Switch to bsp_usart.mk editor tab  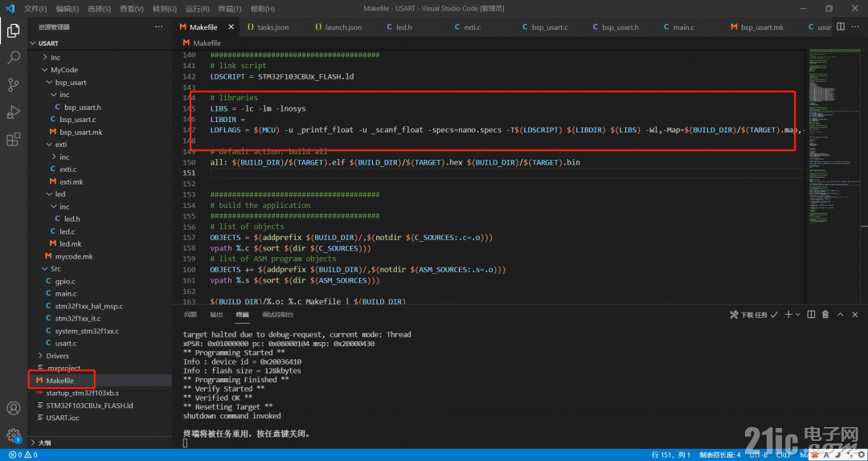click(x=762, y=27)
